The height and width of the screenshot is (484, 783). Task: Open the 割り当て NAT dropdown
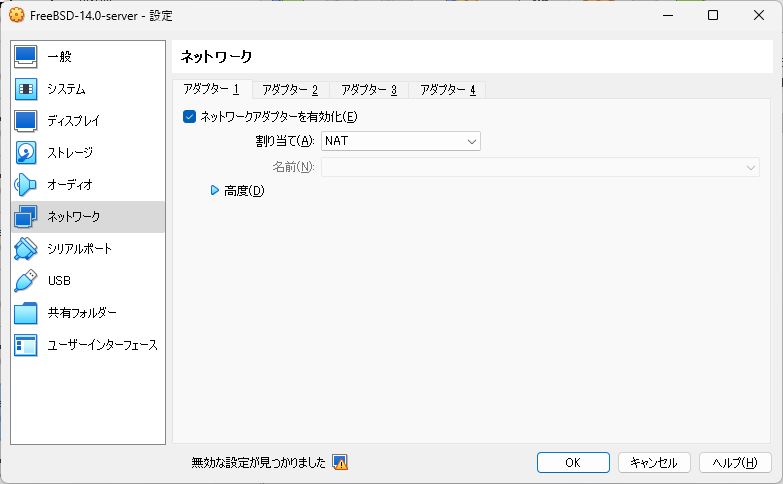(400, 141)
